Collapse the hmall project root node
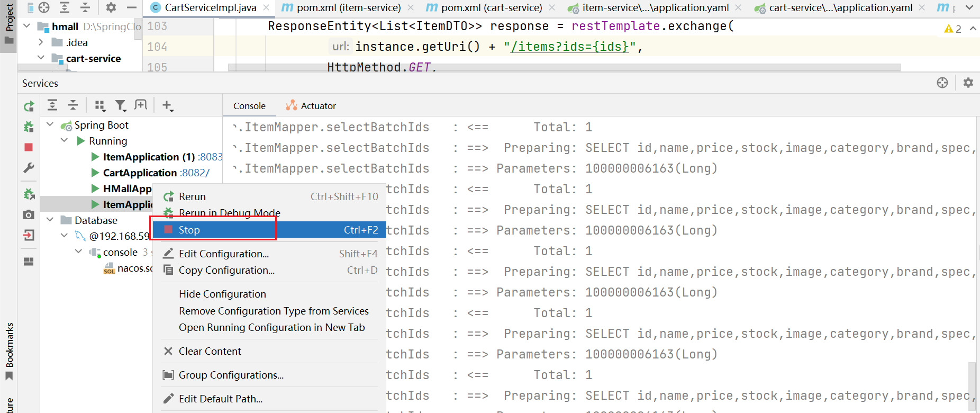Image resolution: width=980 pixels, height=413 pixels. tap(27, 26)
